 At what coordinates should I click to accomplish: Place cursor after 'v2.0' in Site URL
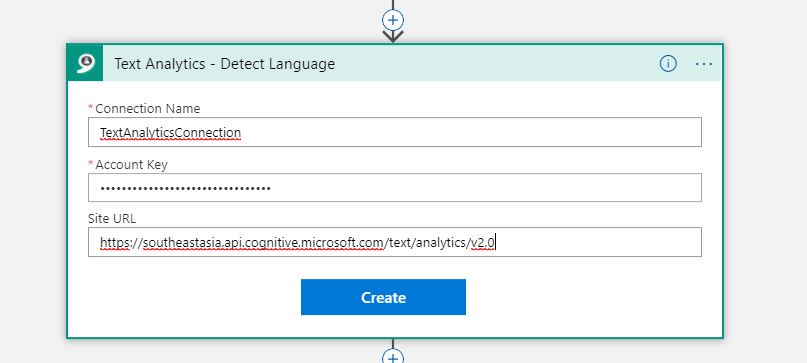tap(495, 243)
